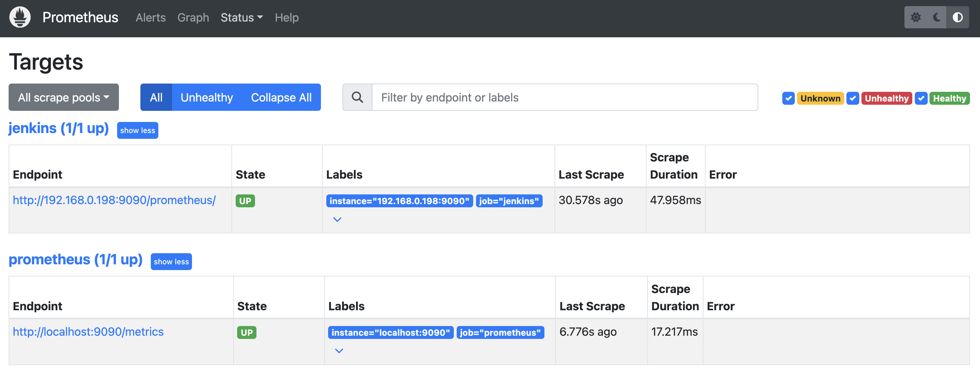Show only Unhealthy targets button

[x=207, y=98]
